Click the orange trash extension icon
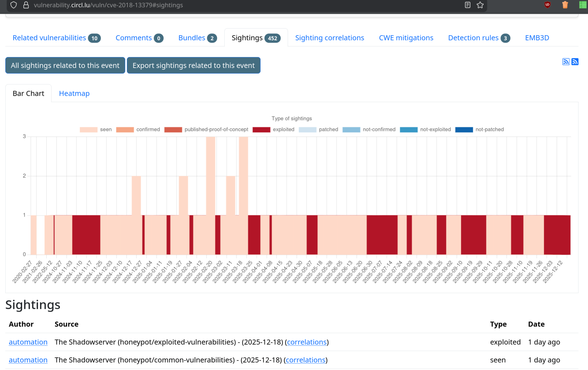This screenshot has width=588, height=370. click(x=565, y=5)
